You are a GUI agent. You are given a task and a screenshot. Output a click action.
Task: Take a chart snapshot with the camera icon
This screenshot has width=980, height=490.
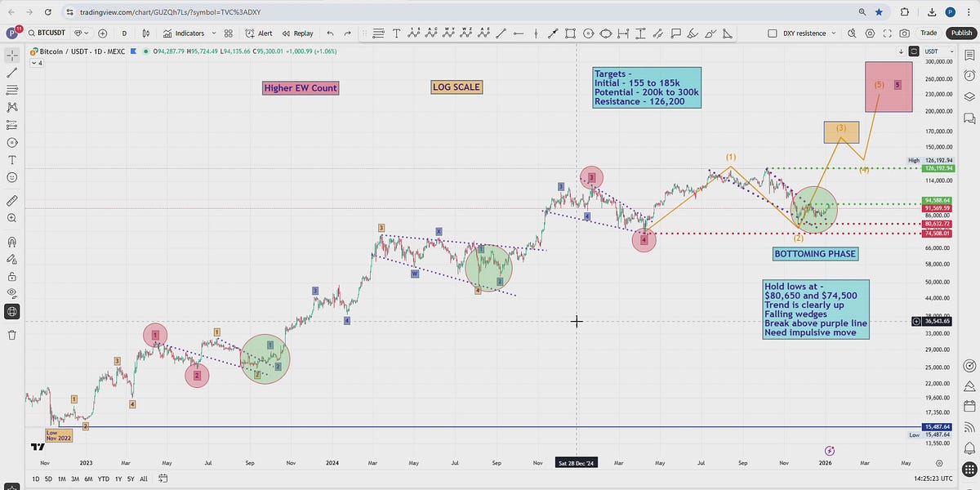pos(904,33)
